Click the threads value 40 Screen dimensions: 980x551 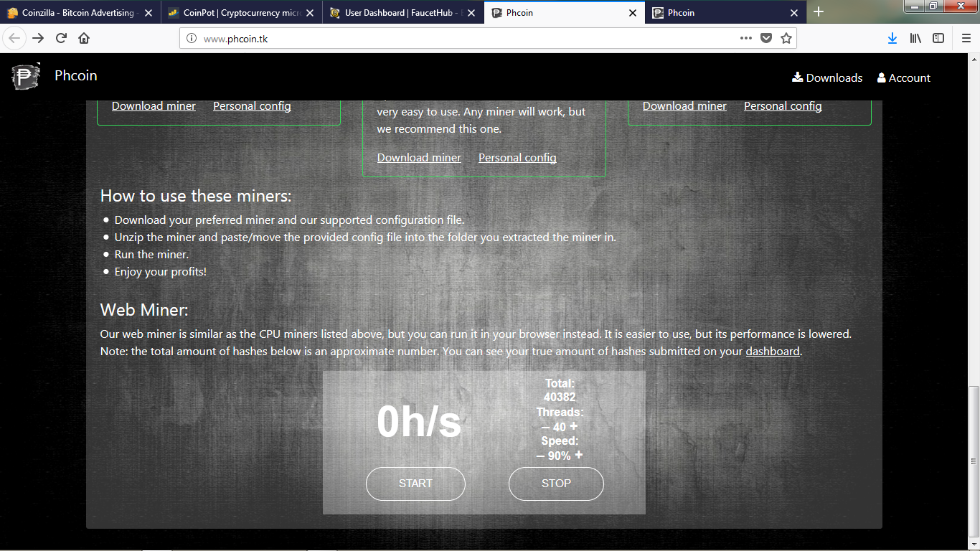click(560, 427)
